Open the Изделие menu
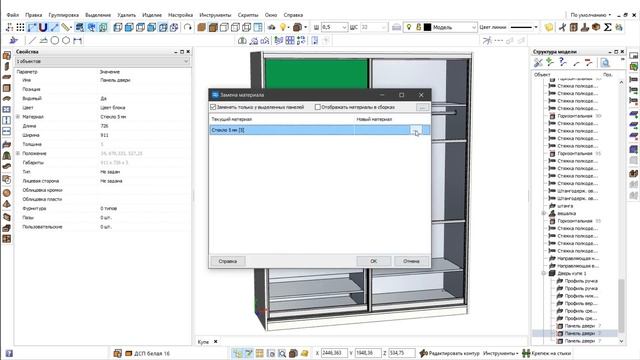This screenshot has height=360, width=640. [x=152, y=15]
